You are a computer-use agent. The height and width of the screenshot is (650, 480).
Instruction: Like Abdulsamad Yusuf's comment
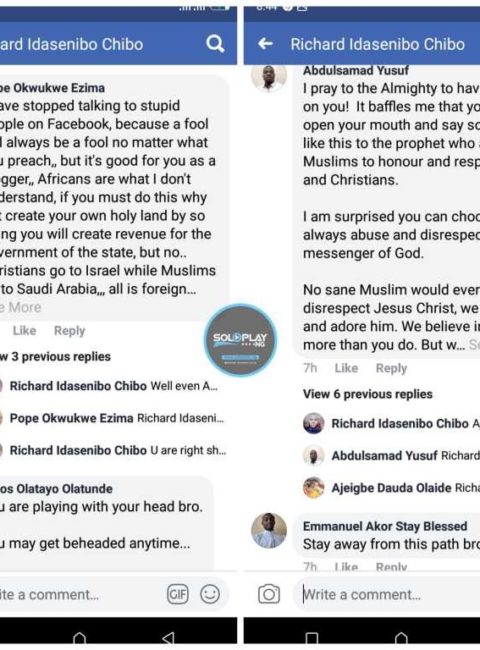pos(346,368)
